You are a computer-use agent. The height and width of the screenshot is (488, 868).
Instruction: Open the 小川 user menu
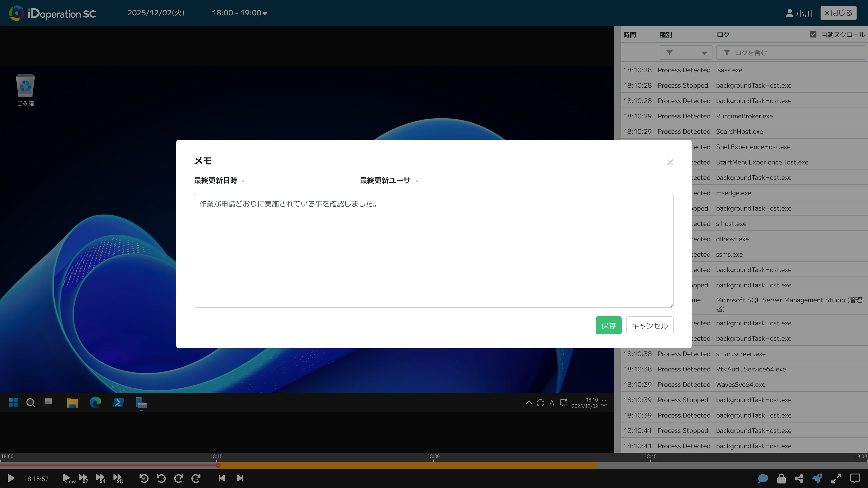[799, 14]
